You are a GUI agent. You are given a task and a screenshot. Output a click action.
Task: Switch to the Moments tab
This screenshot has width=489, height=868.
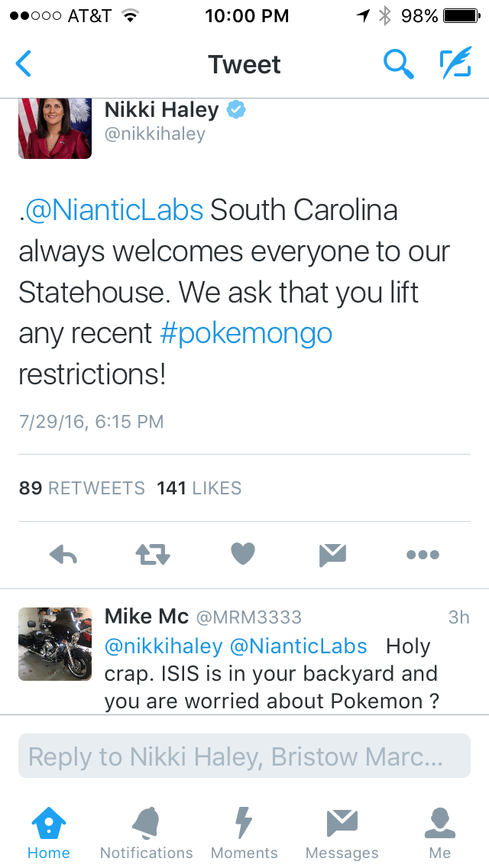point(244,833)
